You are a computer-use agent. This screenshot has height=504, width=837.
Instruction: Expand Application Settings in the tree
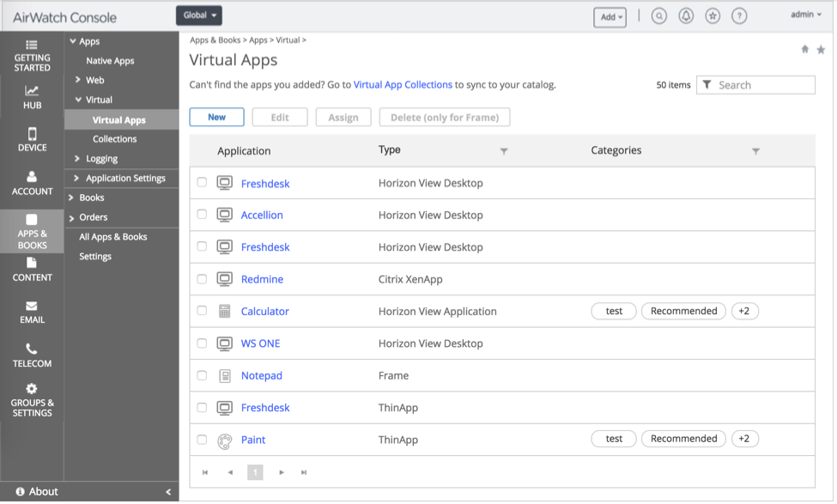pyautogui.click(x=76, y=178)
